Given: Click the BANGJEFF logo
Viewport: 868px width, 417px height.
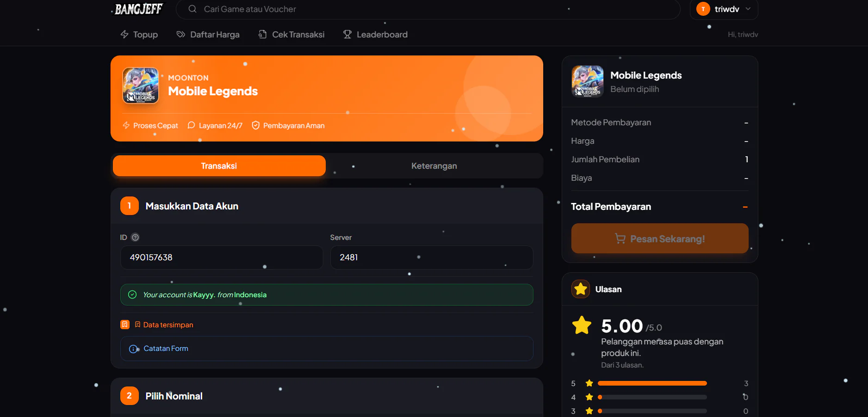Looking at the screenshot, I should [138, 9].
